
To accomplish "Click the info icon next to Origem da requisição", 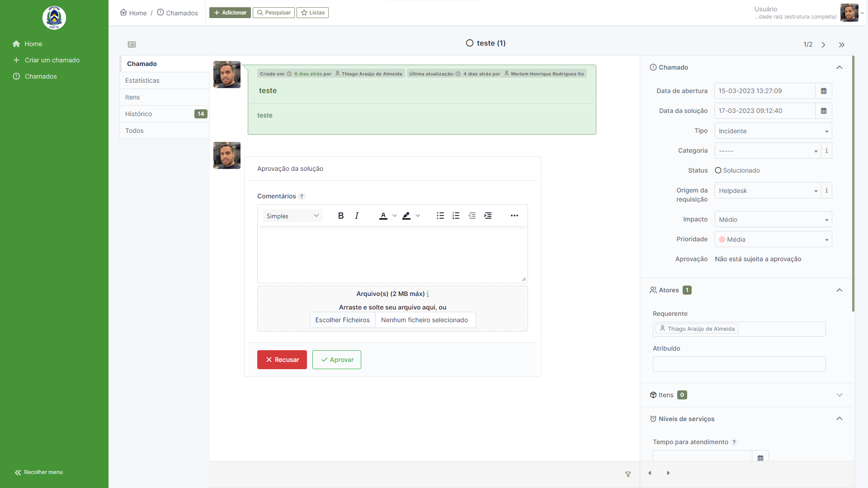I will click(x=826, y=190).
